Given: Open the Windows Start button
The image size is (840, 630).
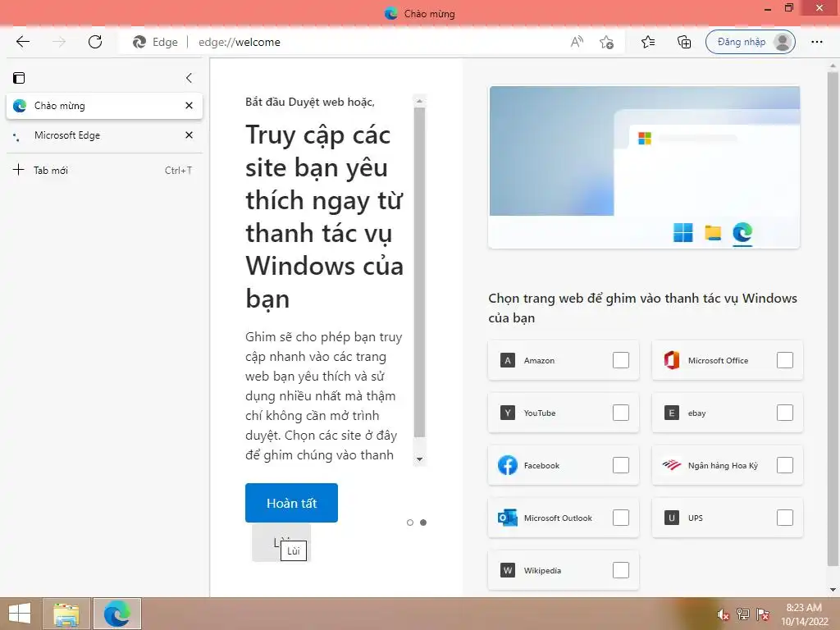Looking at the screenshot, I should point(20,614).
